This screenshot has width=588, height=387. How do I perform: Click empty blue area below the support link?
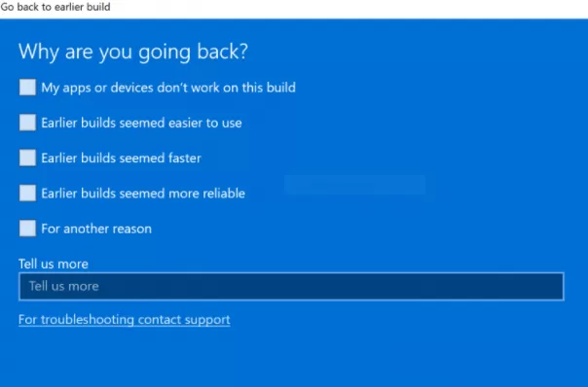point(292,358)
